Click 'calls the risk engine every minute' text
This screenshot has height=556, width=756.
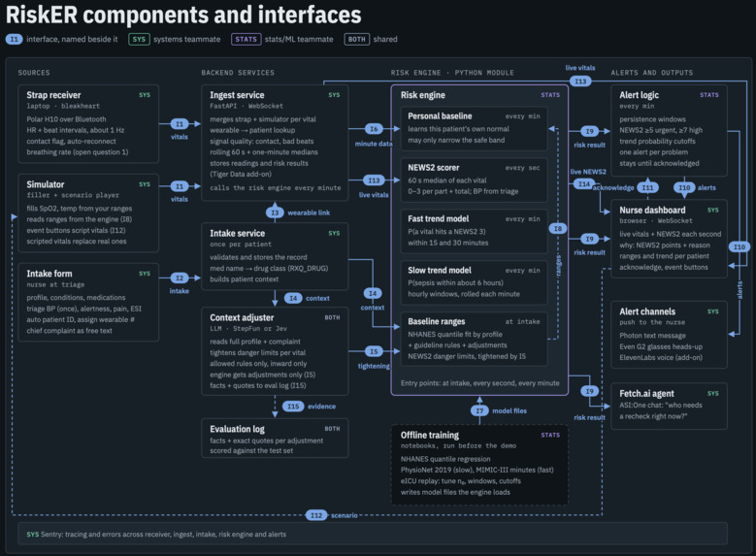276,188
